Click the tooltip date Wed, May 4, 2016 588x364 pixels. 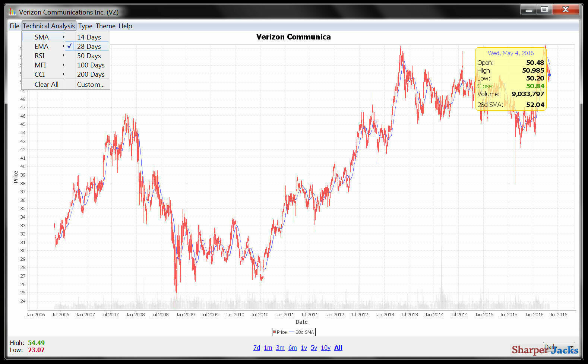click(x=511, y=53)
